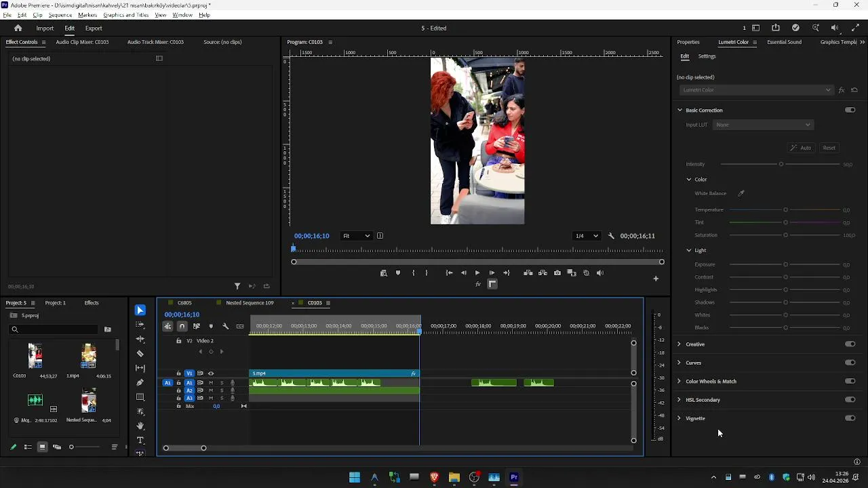Click the Reset button in Basic Correction
Screen dimensions: 868x488
(829, 148)
